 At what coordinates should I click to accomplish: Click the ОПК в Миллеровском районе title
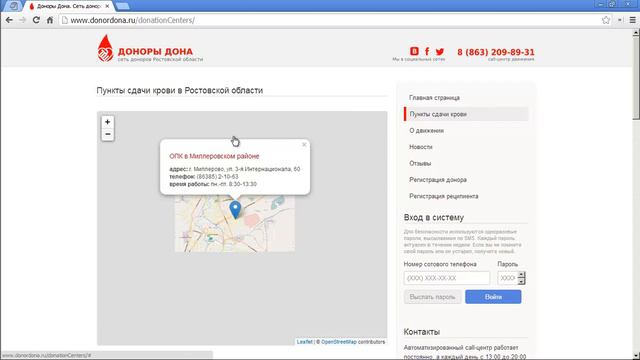click(x=214, y=156)
